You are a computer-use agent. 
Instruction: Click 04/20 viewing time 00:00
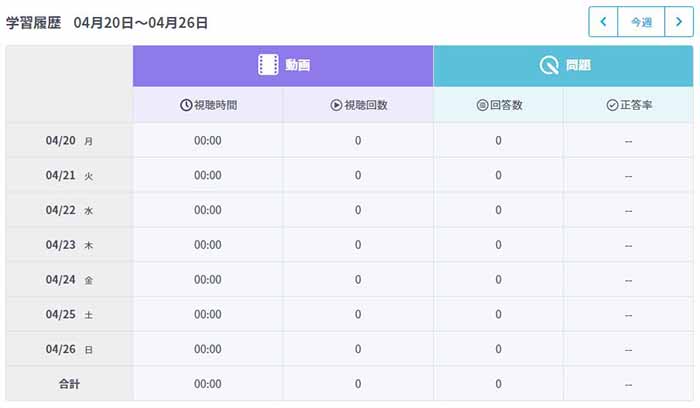point(208,141)
